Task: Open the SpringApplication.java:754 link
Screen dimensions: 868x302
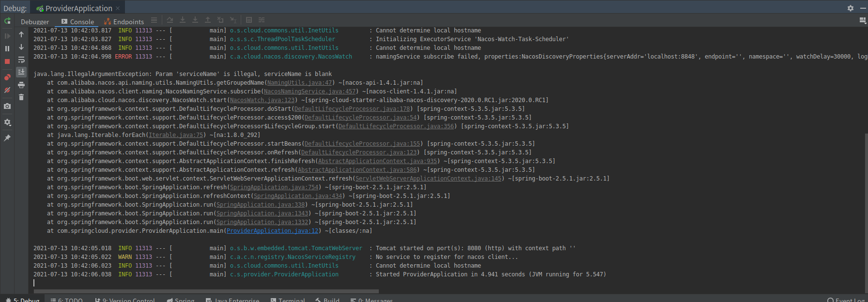Action: click(x=274, y=187)
